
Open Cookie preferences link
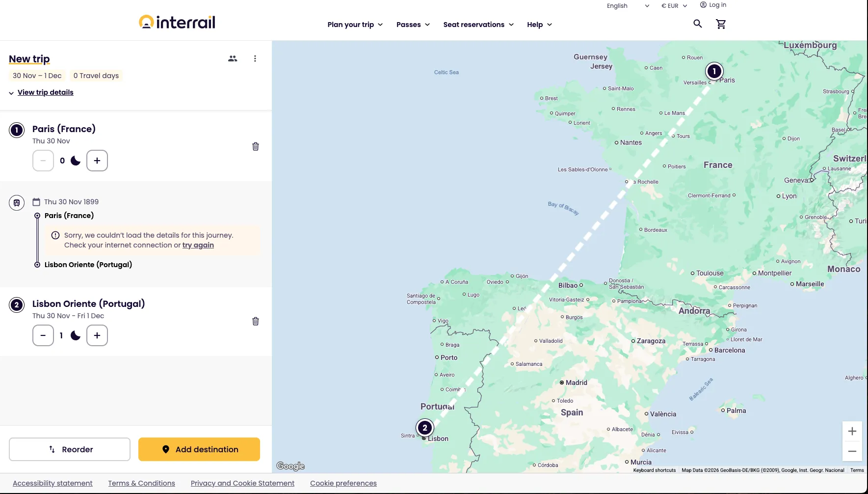click(343, 483)
